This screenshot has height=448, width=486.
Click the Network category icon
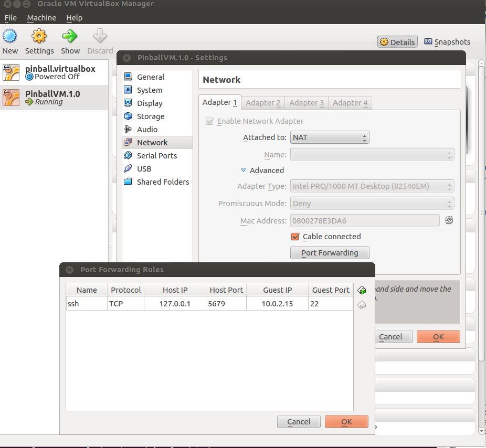(x=128, y=142)
